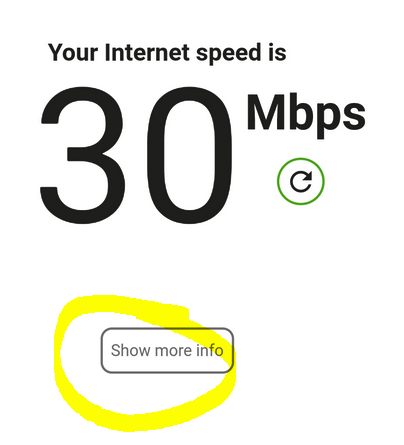
Task: Click the word 'is' ending the heading
Action: point(277,53)
